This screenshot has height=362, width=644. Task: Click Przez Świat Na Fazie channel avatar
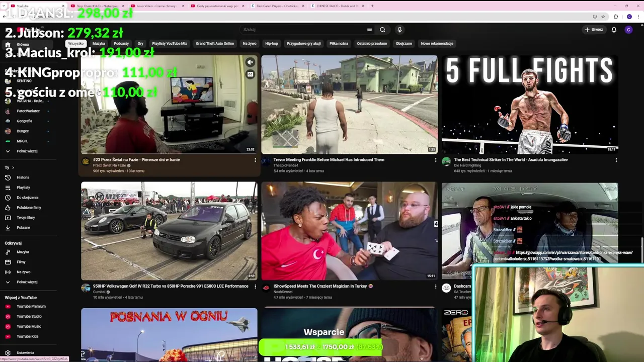click(x=86, y=161)
